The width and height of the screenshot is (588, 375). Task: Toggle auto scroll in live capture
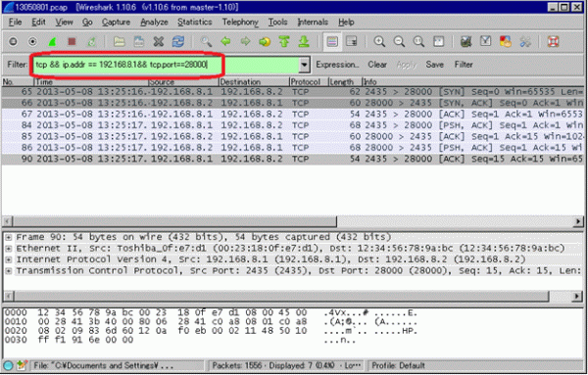click(x=352, y=41)
